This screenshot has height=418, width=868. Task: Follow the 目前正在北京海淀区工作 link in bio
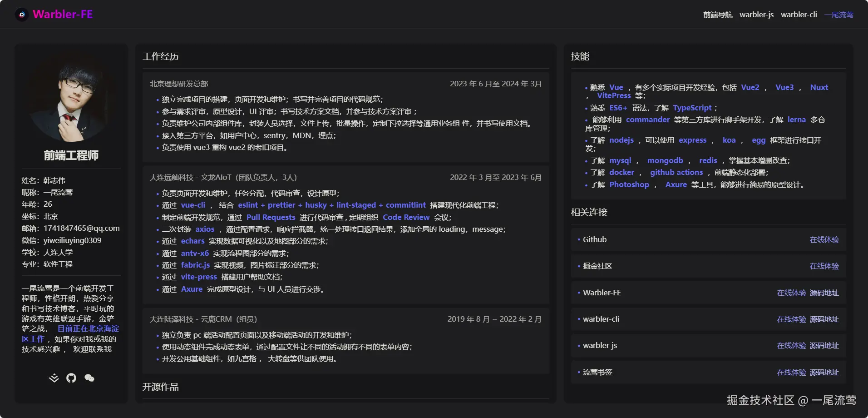click(x=70, y=333)
